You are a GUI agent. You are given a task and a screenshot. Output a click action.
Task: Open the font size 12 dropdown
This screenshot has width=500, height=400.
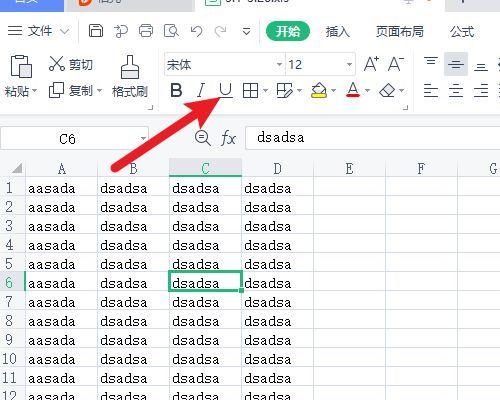[x=349, y=64]
